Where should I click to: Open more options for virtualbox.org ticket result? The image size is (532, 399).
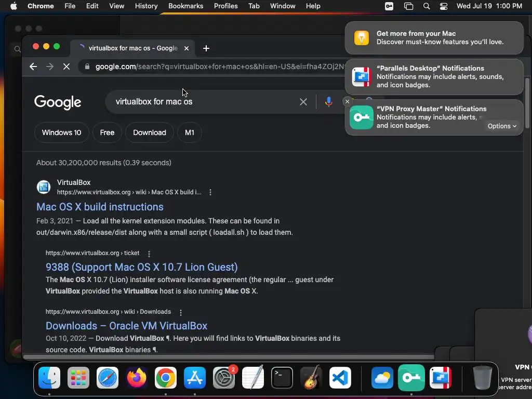point(149,254)
